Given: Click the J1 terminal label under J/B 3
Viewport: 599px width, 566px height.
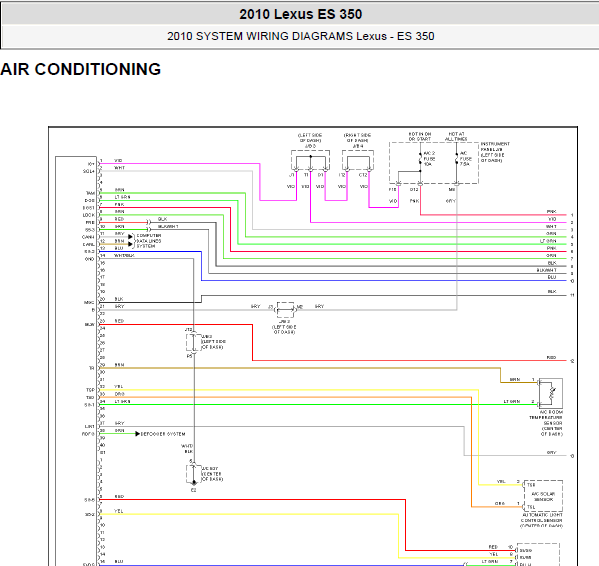Looking at the screenshot, I should pyautogui.click(x=291, y=175).
